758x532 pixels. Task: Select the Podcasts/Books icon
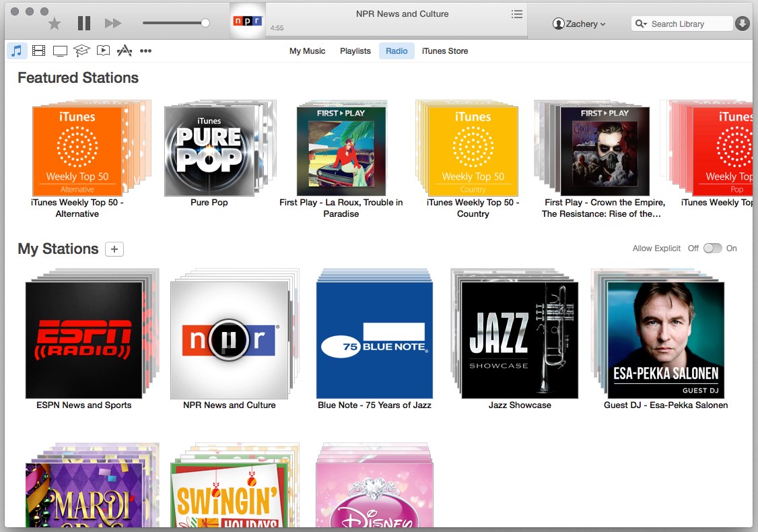[103, 51]
